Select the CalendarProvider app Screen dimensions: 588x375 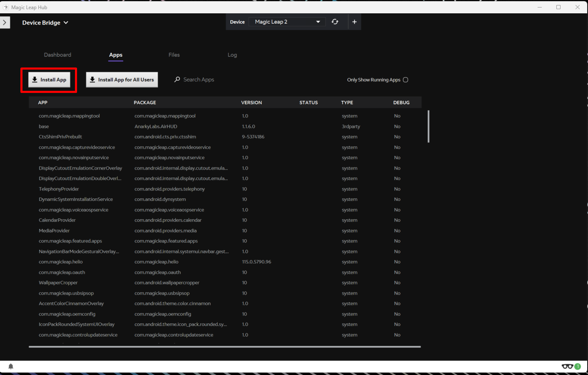[x=57, y=220]
